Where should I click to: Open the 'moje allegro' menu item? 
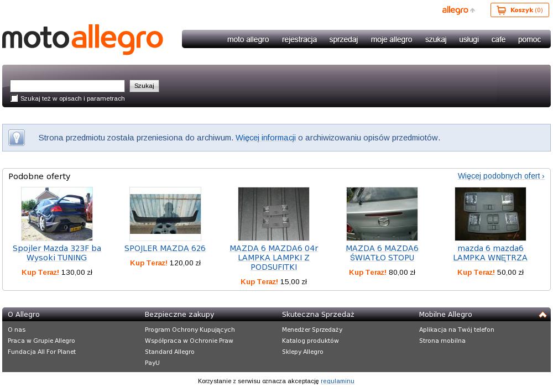click(x=392, y=39)
